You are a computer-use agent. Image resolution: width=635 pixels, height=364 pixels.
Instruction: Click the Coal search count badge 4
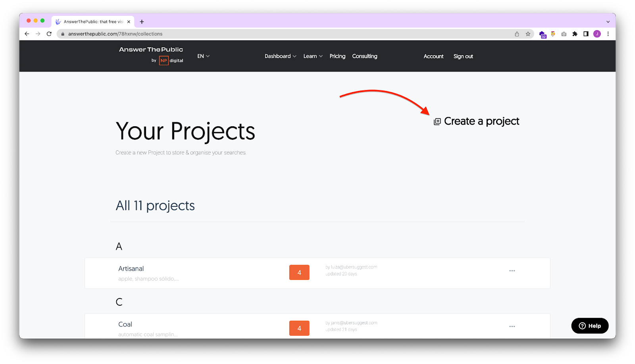[x=299, y=328]
